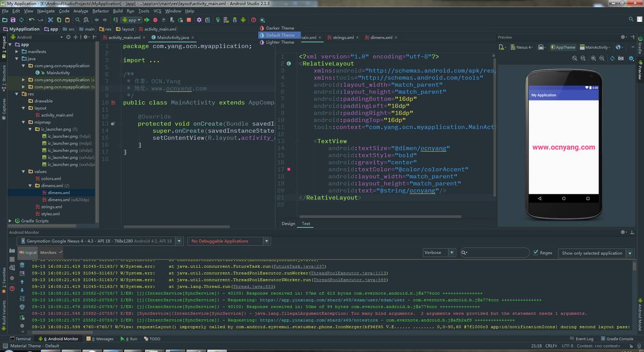Open the AVD Manager icon
644x352 pixels.
tap(226, 20)
